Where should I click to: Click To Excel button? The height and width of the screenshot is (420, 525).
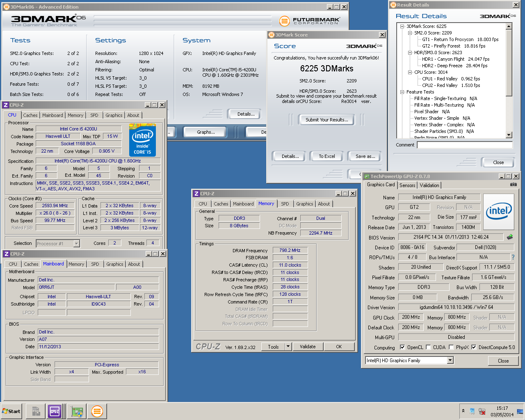tap(327, 156)
